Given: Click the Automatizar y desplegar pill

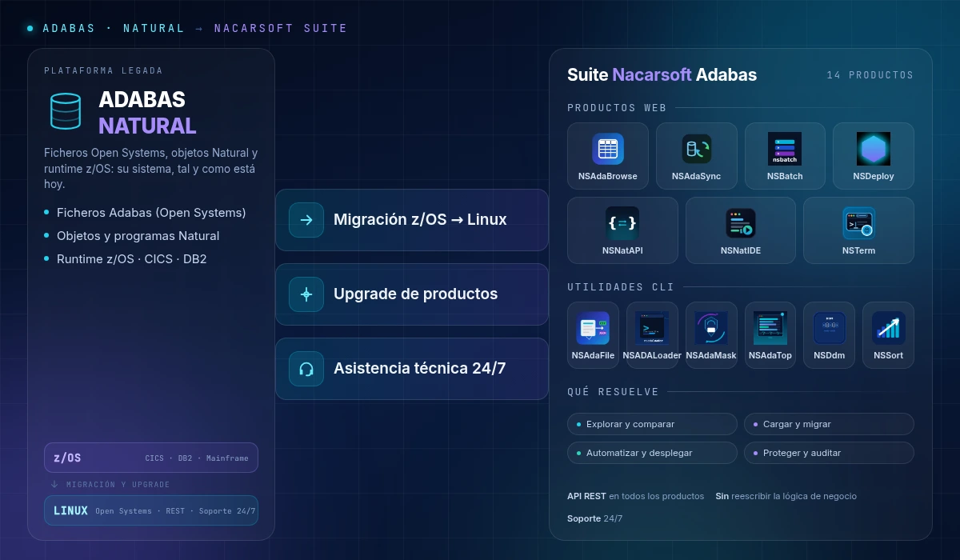Looking at the screenshot, I should pos(652,453).
